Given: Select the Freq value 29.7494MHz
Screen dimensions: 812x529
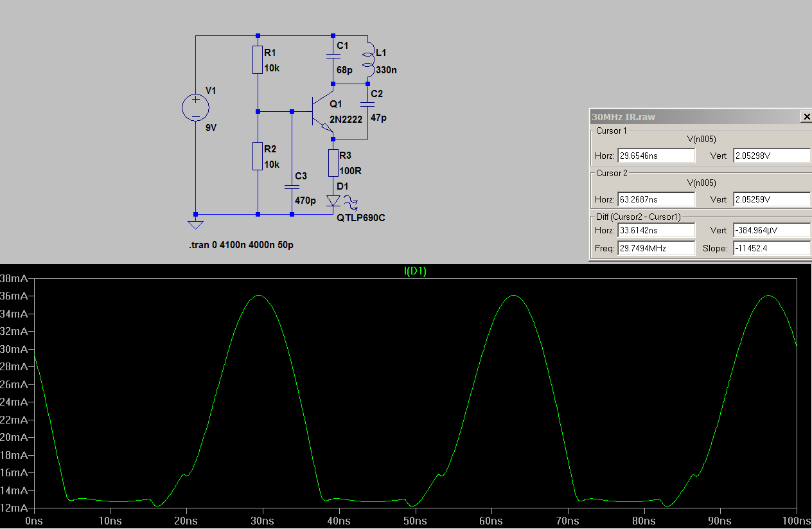Looking at the screenshot, I should tap(656, 248).
